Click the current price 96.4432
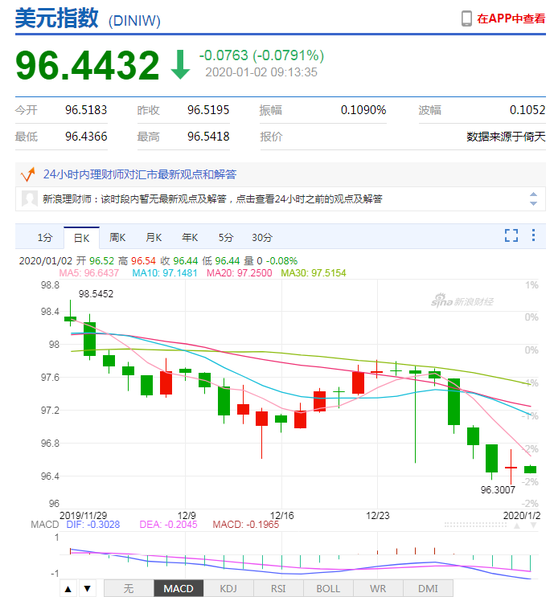The image size is (550, 597). [x=87, y=65]
